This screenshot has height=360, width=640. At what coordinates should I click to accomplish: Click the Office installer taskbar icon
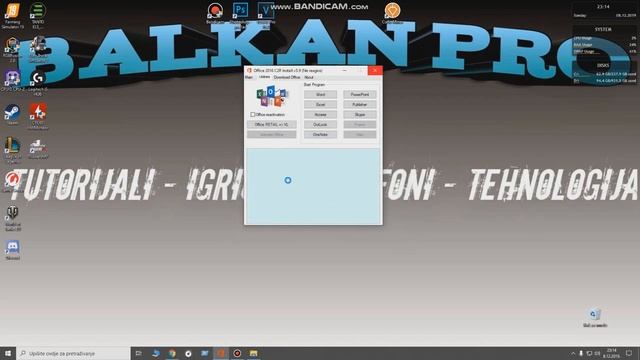point(221,353)
